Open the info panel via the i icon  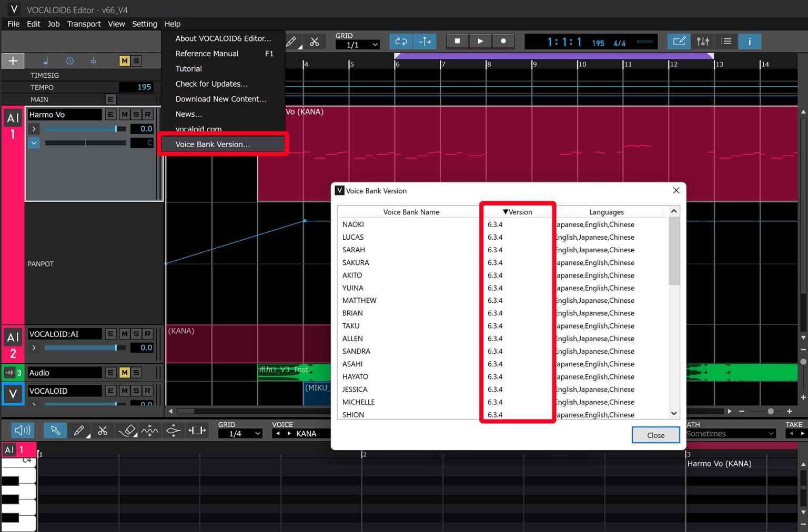click(750, 41)
